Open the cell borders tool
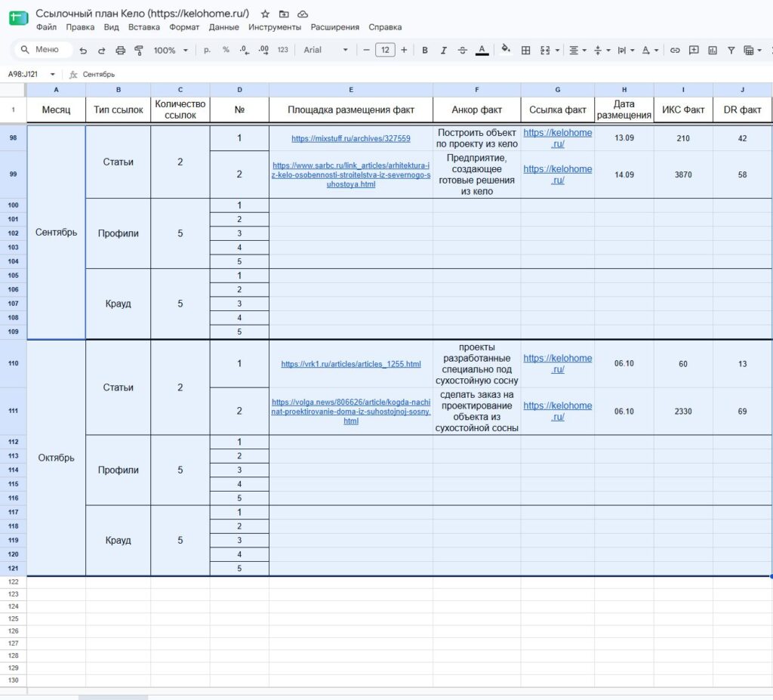The image size is (773, 700). [x=526, y=50]
